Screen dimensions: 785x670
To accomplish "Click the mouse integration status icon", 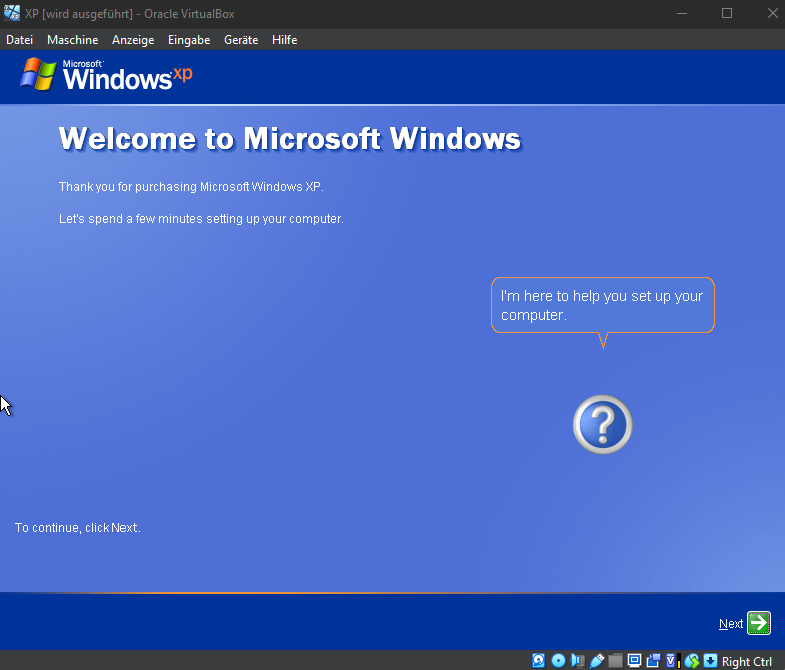I will 692,661.
